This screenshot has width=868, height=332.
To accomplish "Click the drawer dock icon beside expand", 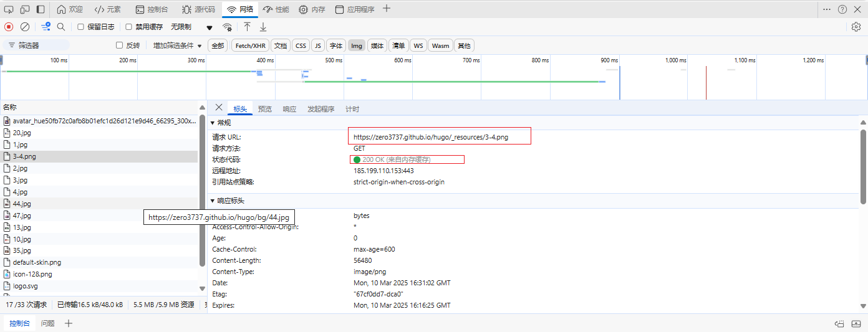I will [840, 323].
